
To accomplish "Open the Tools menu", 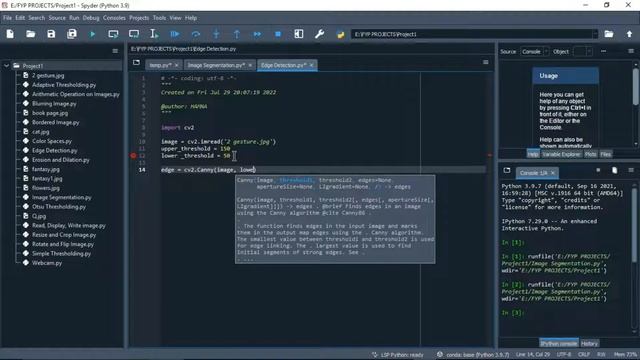I will pos(160,18).
